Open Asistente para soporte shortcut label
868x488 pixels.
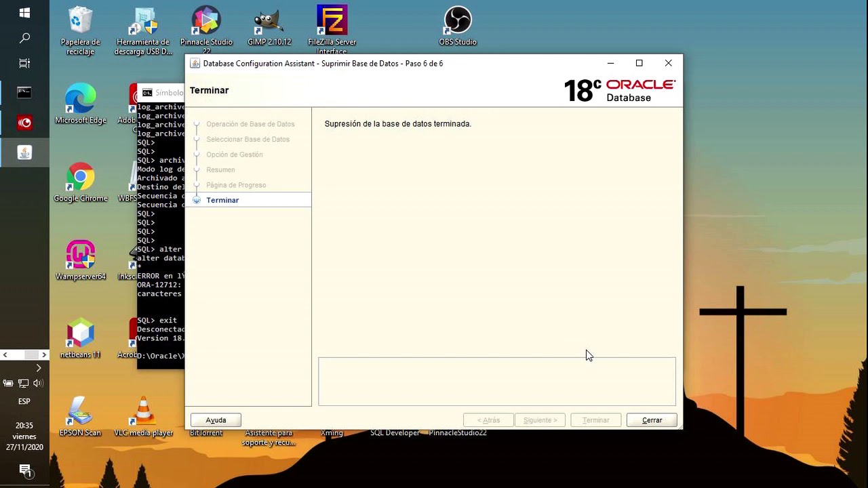(269, 438)
